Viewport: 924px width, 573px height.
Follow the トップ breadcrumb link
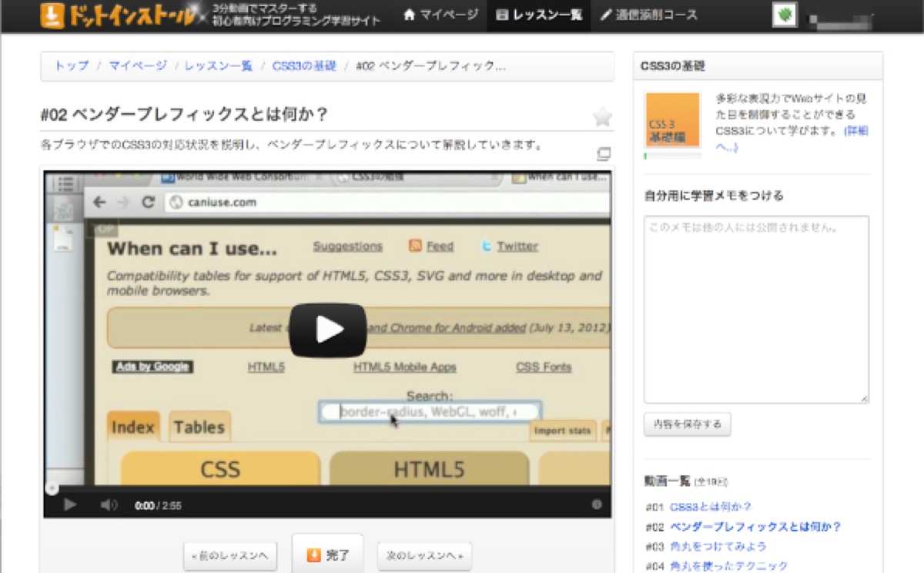pyautogui.click(x=71, y=66)
